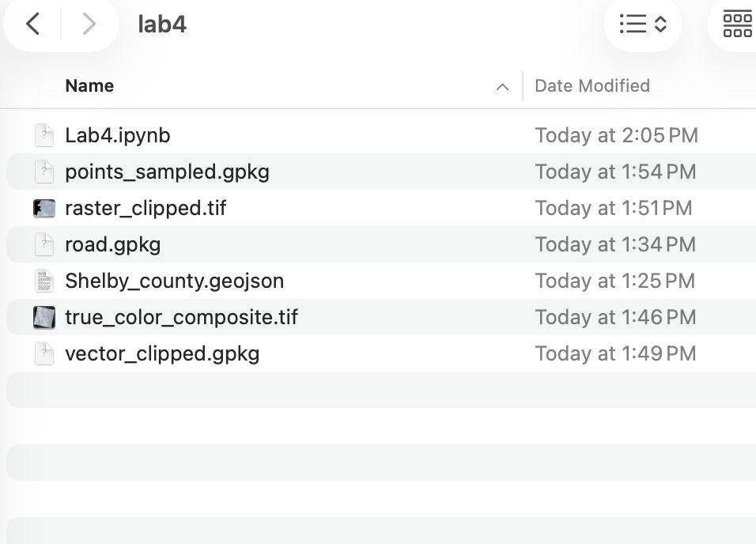Click the raster_clipped.tif thumbnail
Screen dimensions: 756x544
click(44, 208)
